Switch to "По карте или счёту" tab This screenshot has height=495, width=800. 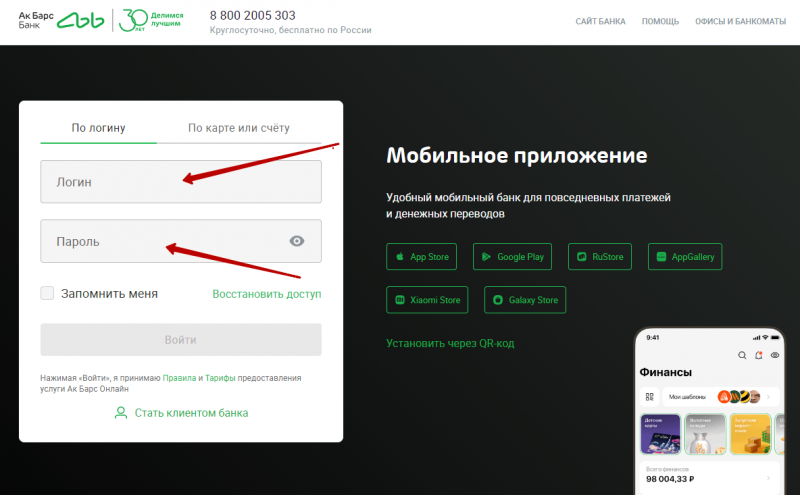(239, 127)
